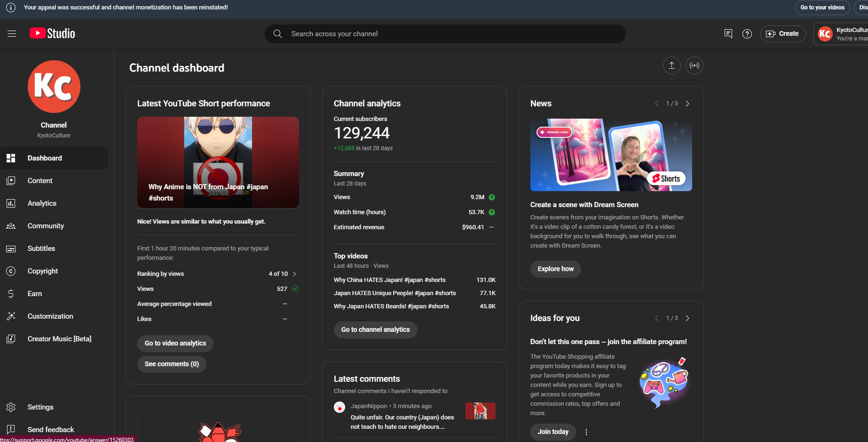Click the Explore how button
The image size is (868, 442).
tap(556, 269)
